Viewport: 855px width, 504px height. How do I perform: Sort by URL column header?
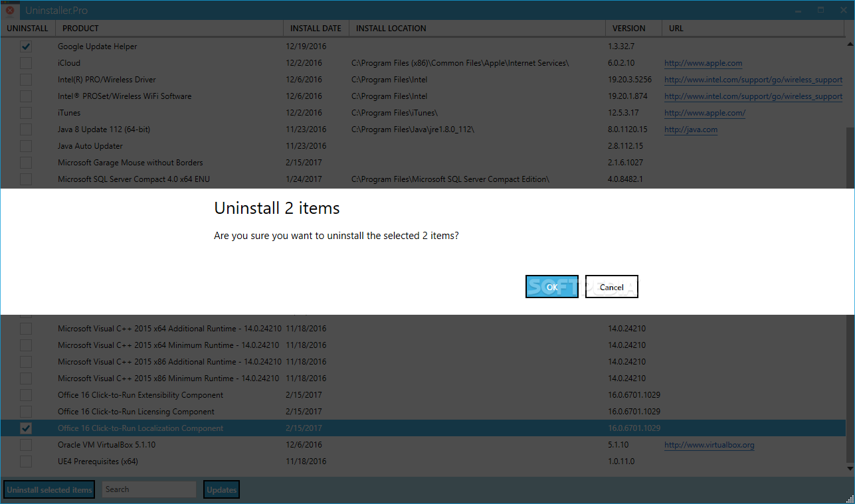(x=754, y=29)
